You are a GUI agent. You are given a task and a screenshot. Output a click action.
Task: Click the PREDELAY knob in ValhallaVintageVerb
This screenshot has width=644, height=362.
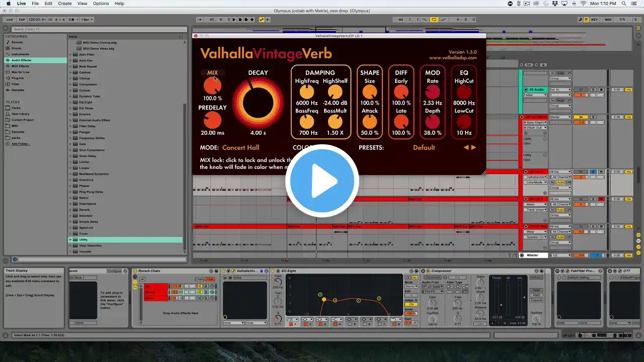212,120
